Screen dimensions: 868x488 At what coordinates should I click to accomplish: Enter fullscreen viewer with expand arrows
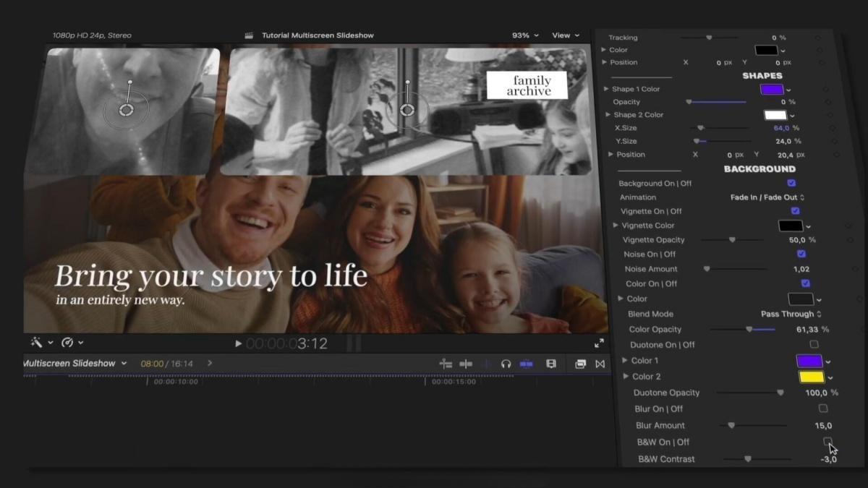pos(599,343)
